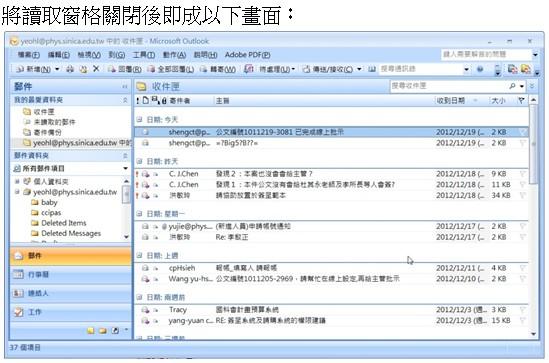Click the Reply All (全部回覆) button

[x=171, y=69]
